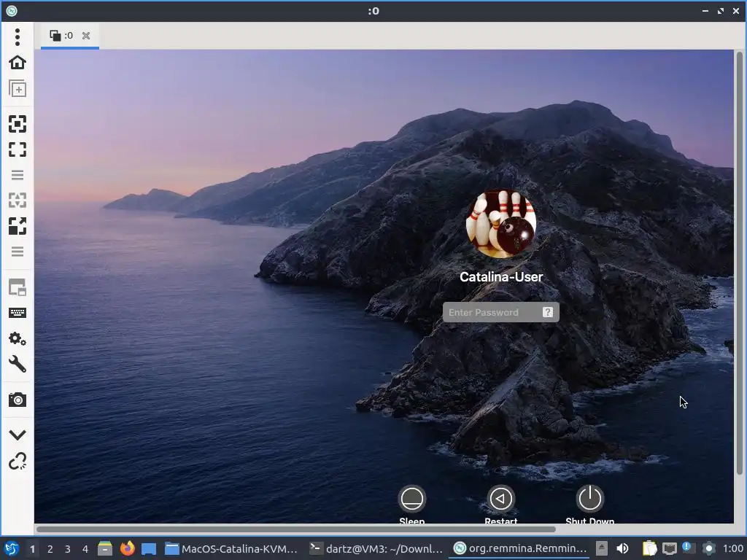The image size is (747, 560).
Task: Switch tab pages icon
Action: point(18,287)
